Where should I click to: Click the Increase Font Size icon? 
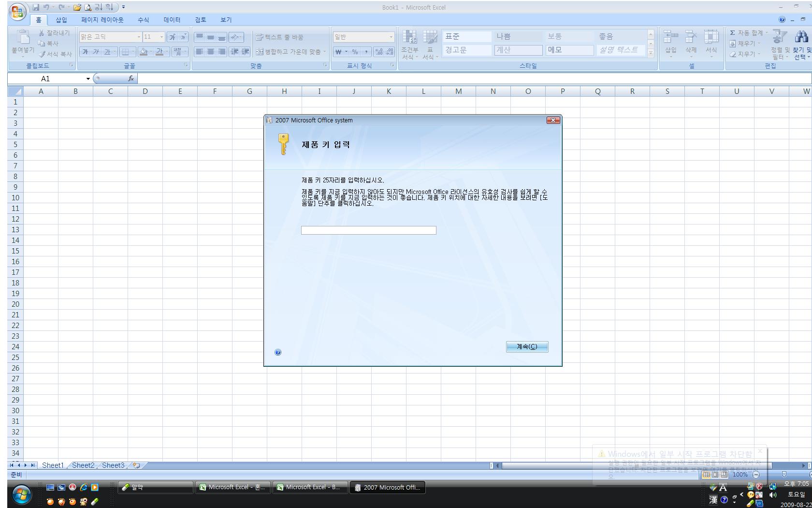pos(172,37)
